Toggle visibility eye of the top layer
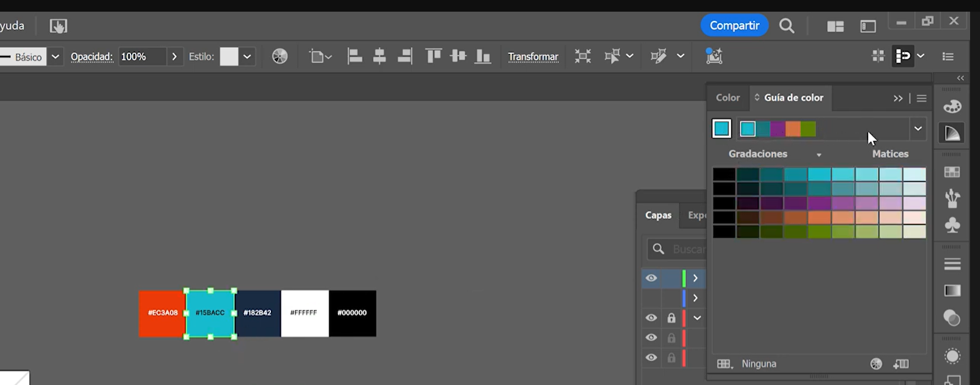This screenshot has width=980, height=385. tap(651, 278)
